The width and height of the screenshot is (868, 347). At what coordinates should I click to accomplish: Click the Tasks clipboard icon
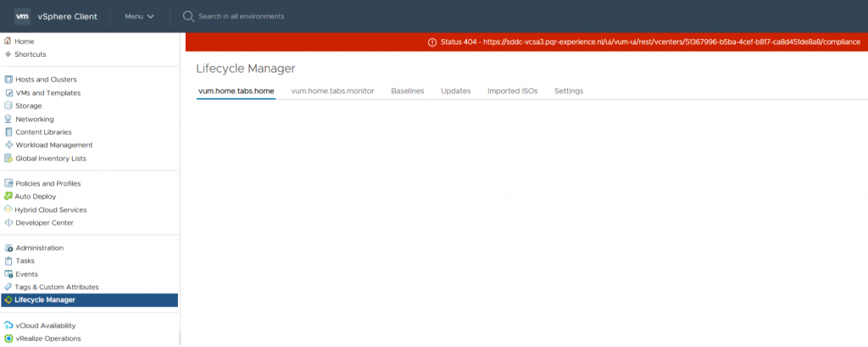(x=8, y=261)
